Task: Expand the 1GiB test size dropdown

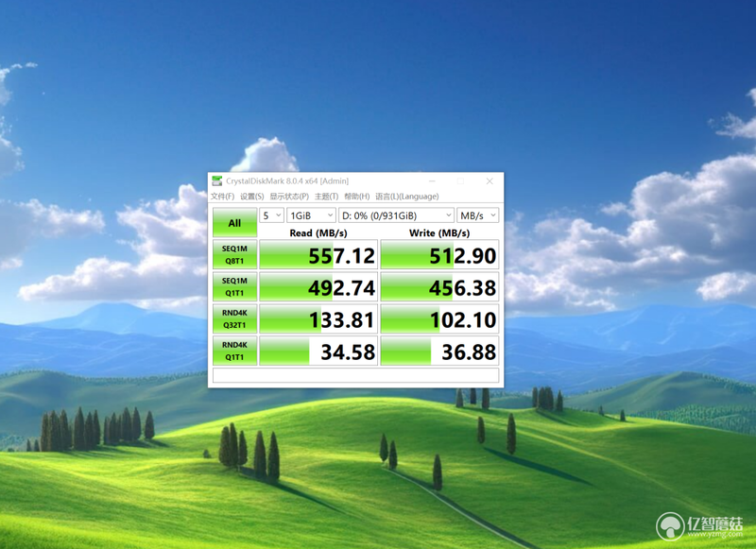Action: pyautogui.click(x=311, y=215)
